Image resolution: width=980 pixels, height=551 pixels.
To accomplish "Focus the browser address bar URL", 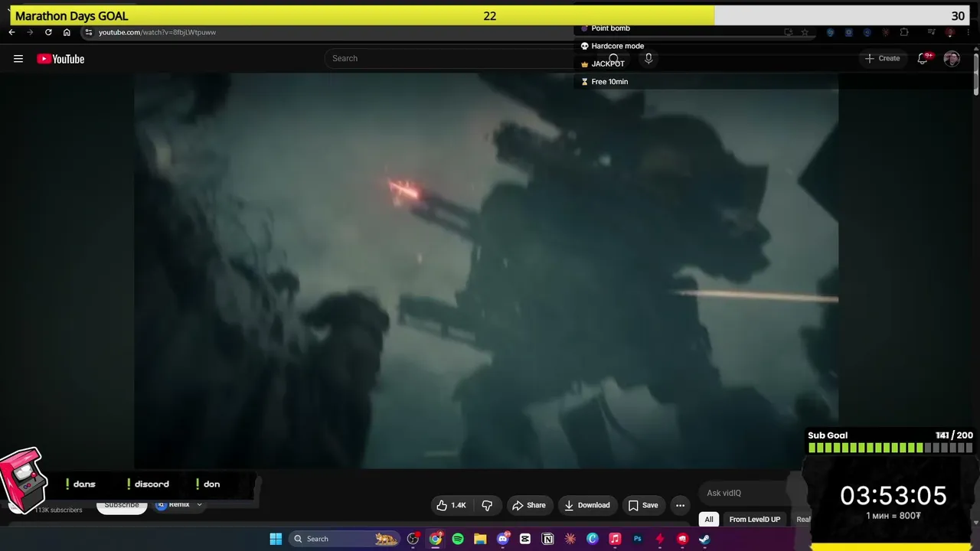I will click(158, 32).
